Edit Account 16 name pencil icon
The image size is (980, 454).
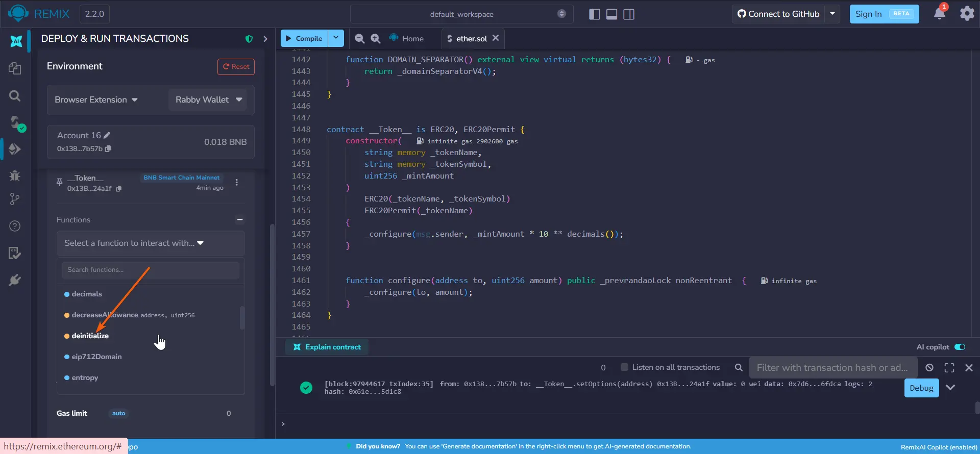click(x=107, y=135)
